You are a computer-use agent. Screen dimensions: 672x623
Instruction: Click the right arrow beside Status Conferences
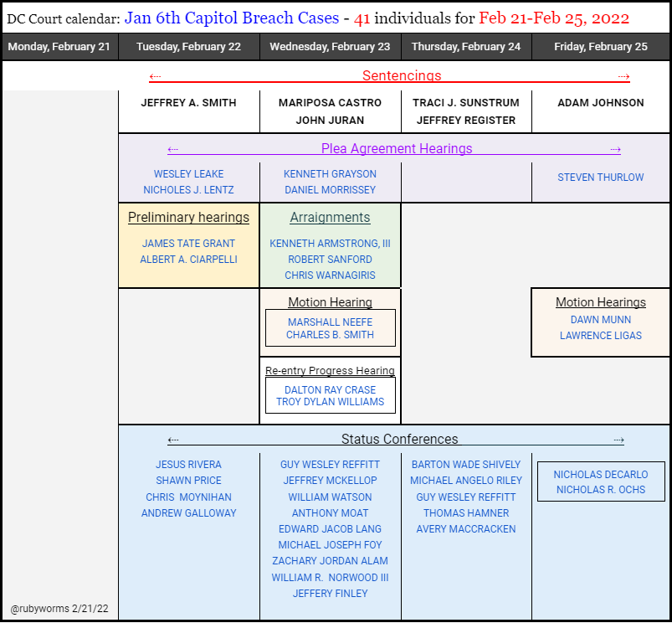pyautogui.click(x=619, y=439)
